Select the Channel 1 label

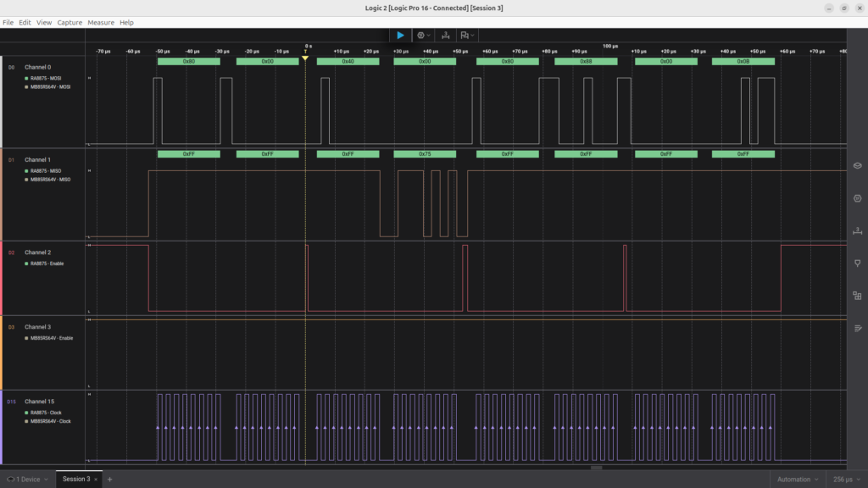(x=37, y=160)
